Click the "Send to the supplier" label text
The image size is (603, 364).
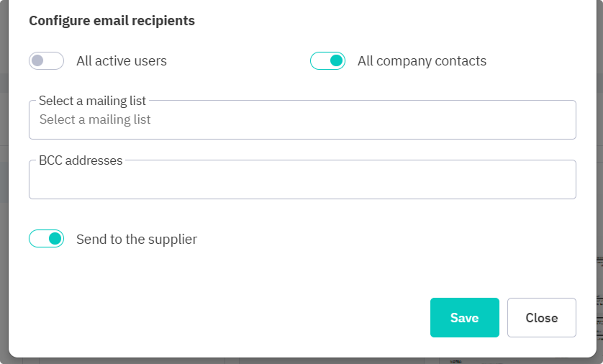coord(137,239)
